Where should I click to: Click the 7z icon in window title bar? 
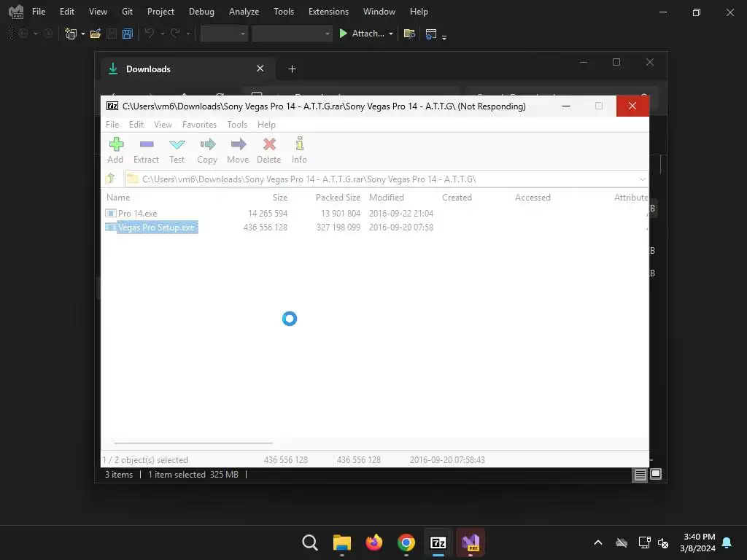point(112,106)
